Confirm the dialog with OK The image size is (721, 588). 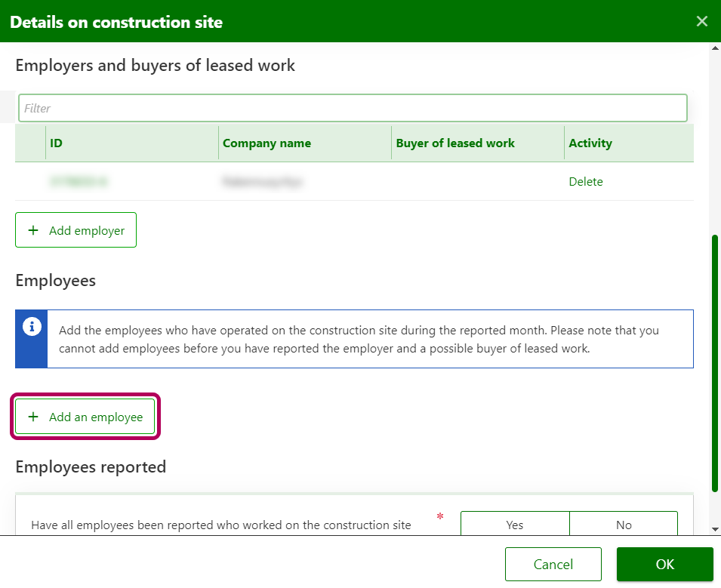coord(664,565)
